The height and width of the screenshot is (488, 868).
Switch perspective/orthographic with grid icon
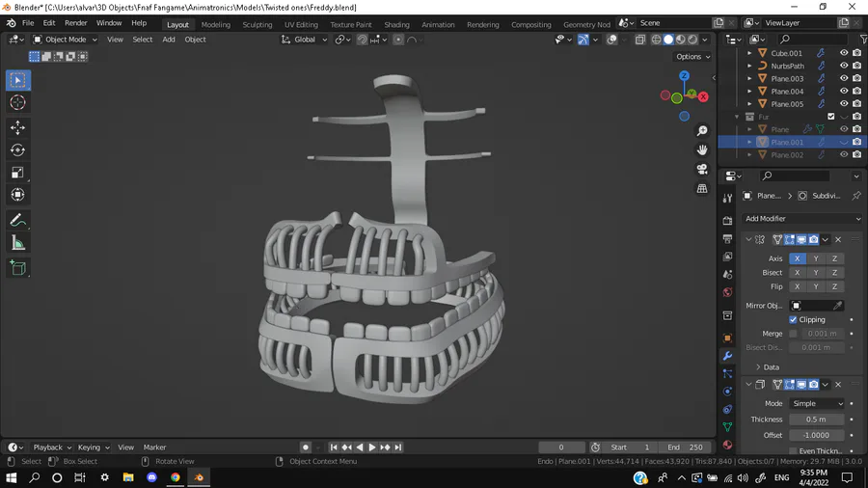click(x=702, y=189)
